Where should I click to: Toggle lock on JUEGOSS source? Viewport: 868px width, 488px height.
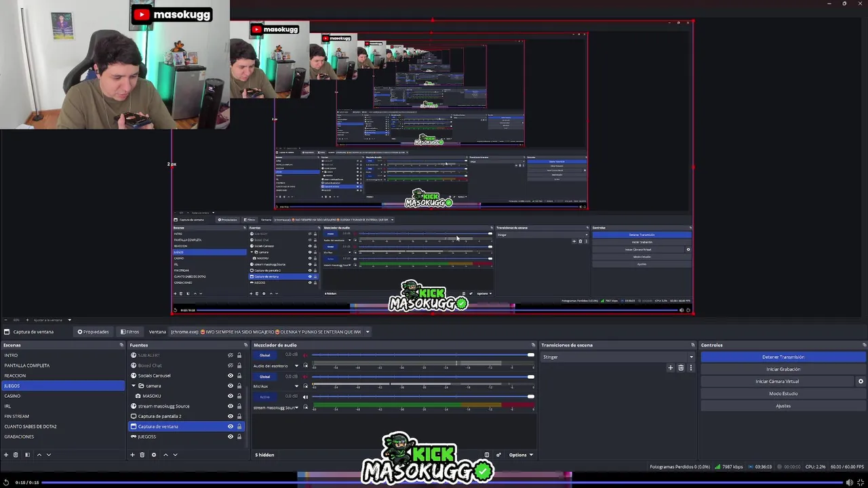239,436
